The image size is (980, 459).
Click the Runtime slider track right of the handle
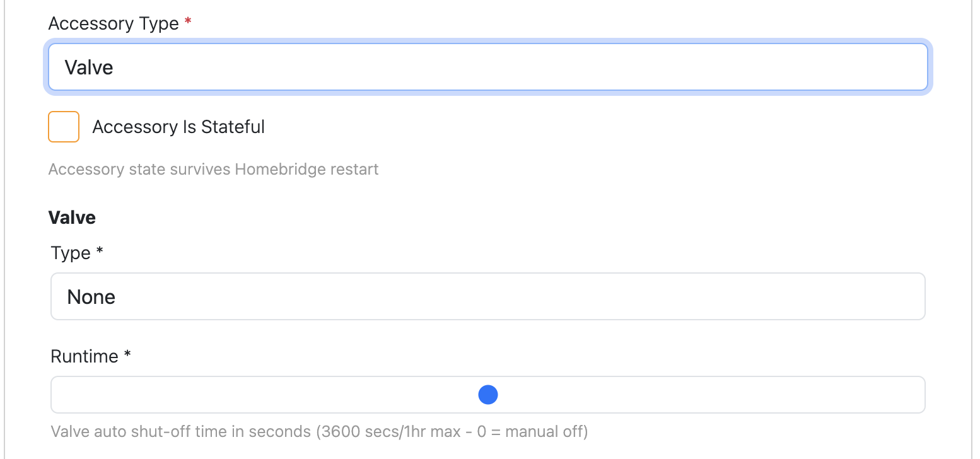[x=711, y=395]
